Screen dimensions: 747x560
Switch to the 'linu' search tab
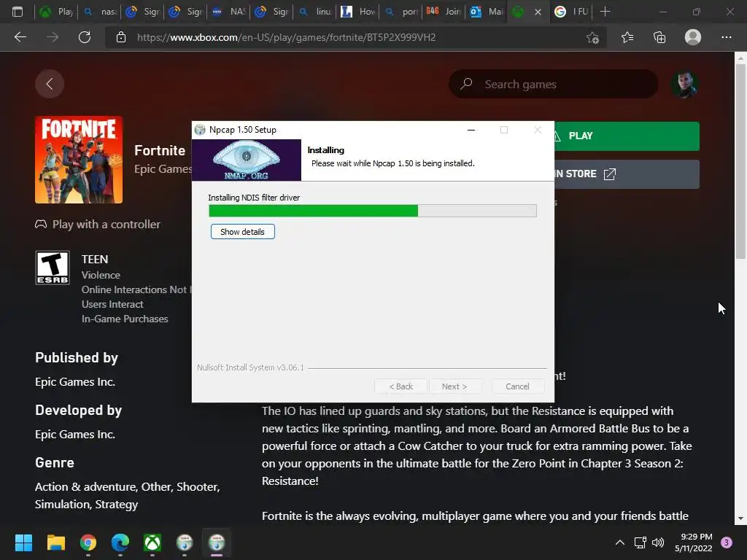314,12
